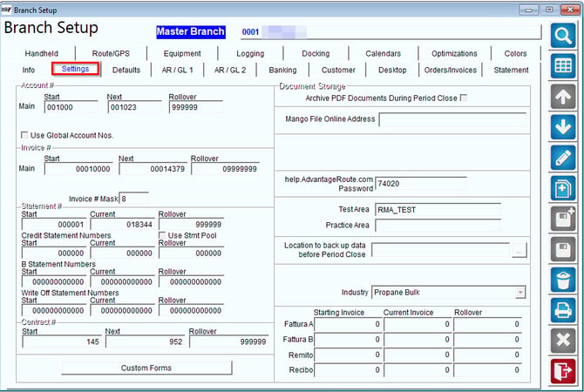Viewport: 584px width, 392px height.
Task: Open the Defaults tab
Action: click(x=126, y=70)
